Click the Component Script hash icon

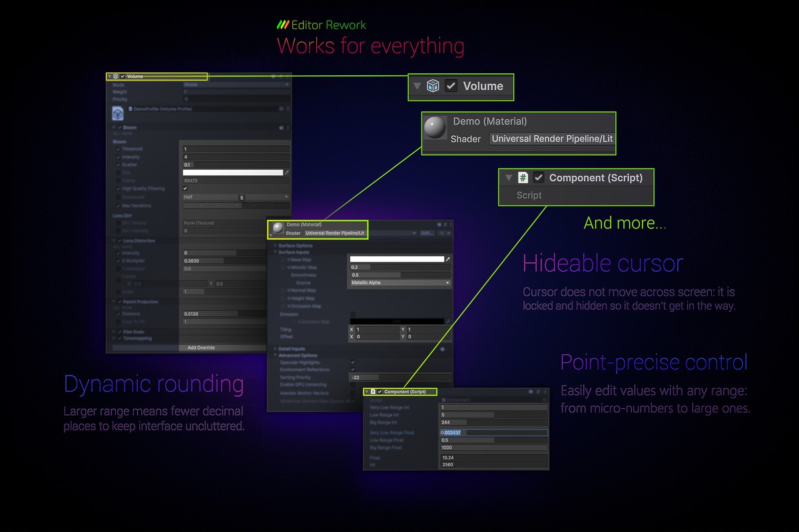(523, 177)
